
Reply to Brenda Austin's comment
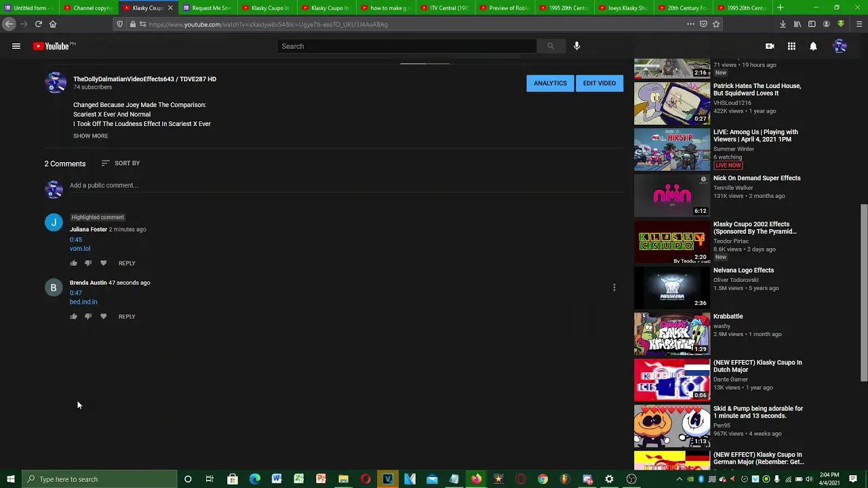click(x=127, y=317)
